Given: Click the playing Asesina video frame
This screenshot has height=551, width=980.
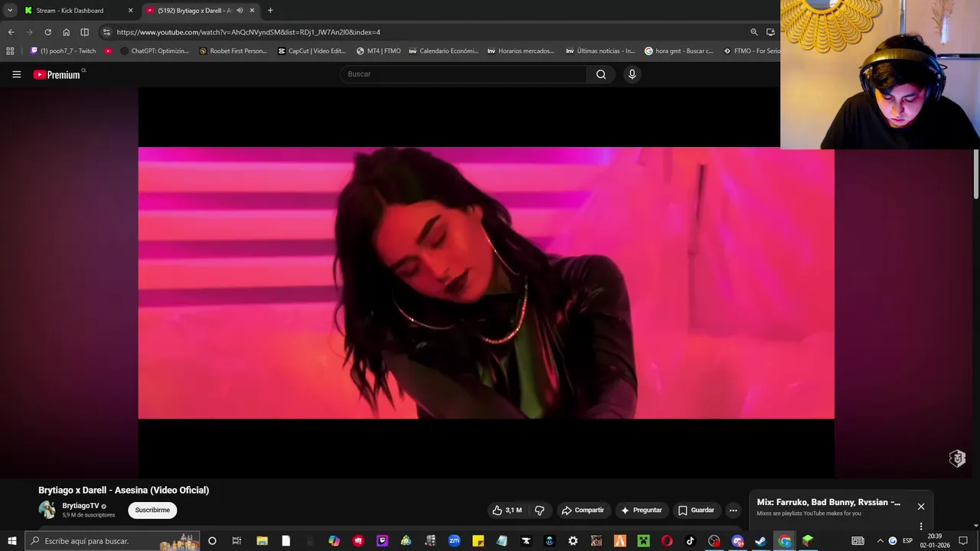Looking at the screenshot, I should coord(486,283).
